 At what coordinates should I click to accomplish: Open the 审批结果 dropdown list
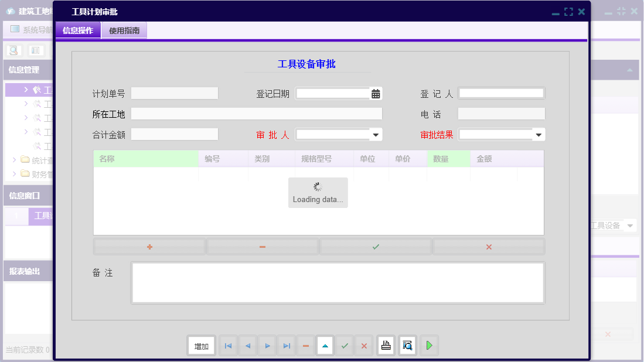539,134
